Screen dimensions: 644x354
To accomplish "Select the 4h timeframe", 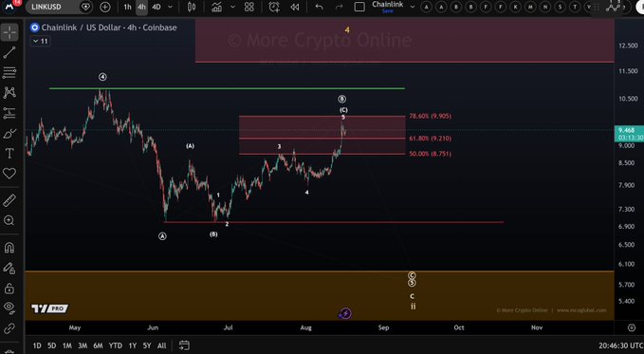I will pyautogui.click(x=141, y=7).
